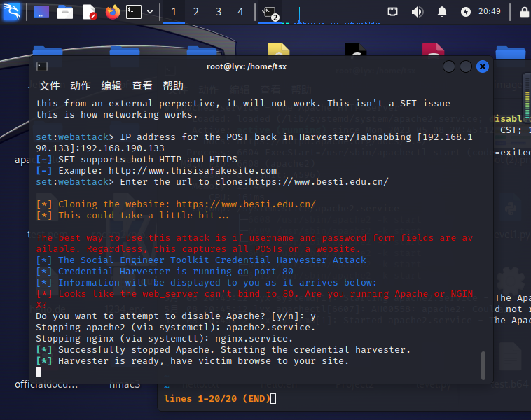Expand the terminal launcher dropdown arrow
The image size is (531, 420).
tap(150, 12)
